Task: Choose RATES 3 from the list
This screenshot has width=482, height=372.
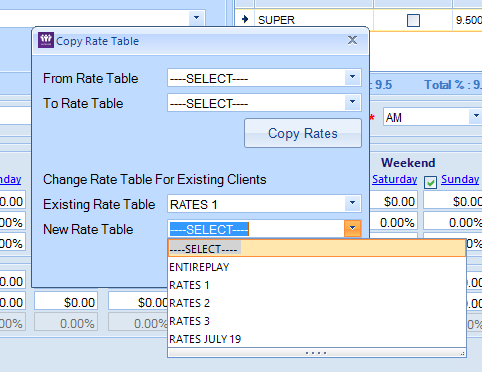Action: (x=317, y=321)
